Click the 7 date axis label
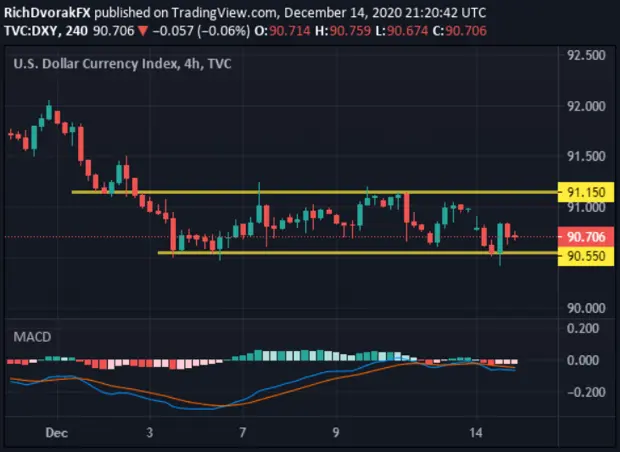This screenshot has width=620, height=452. [x=242, y=433]
